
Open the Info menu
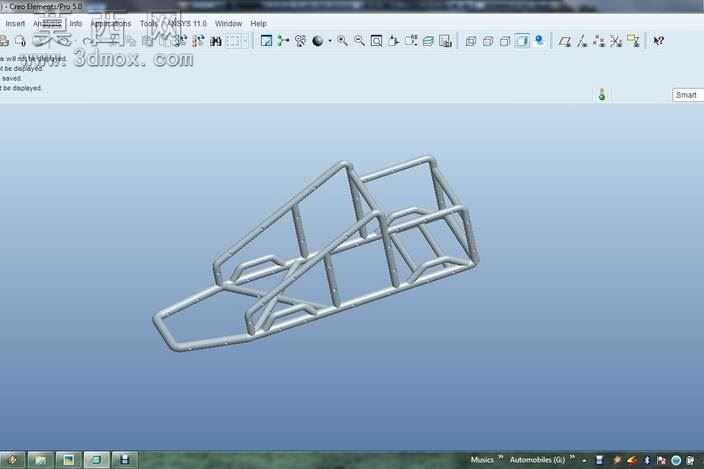pos(76,23)
